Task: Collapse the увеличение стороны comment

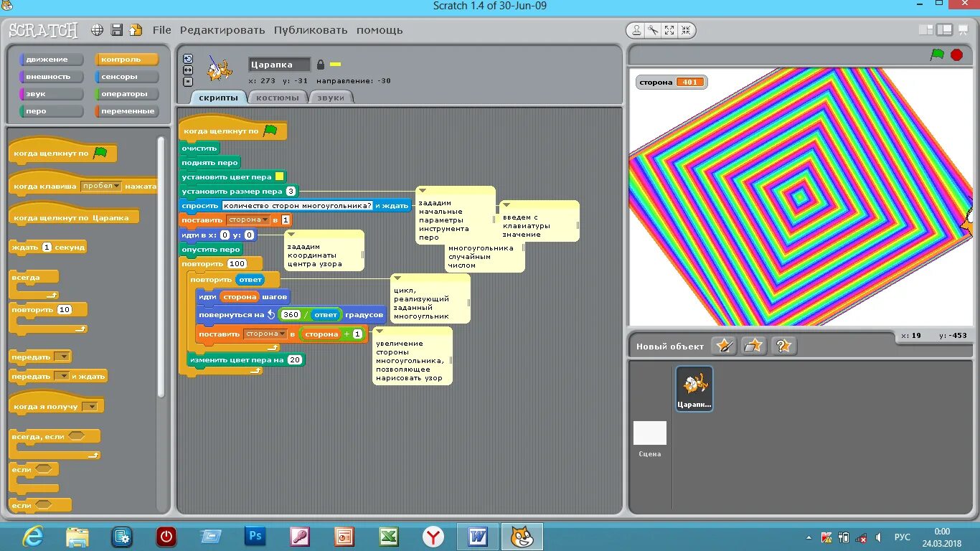Action: point(379,331)
